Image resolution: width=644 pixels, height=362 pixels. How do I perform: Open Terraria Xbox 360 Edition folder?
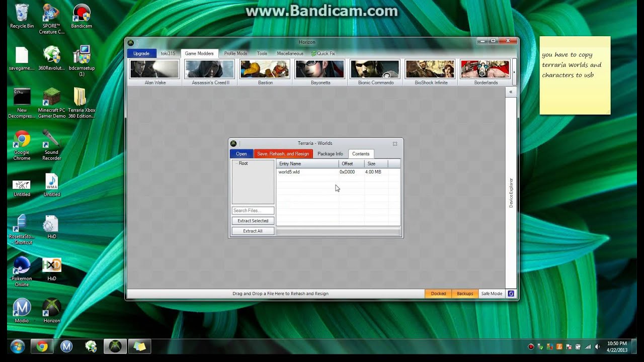82,104
